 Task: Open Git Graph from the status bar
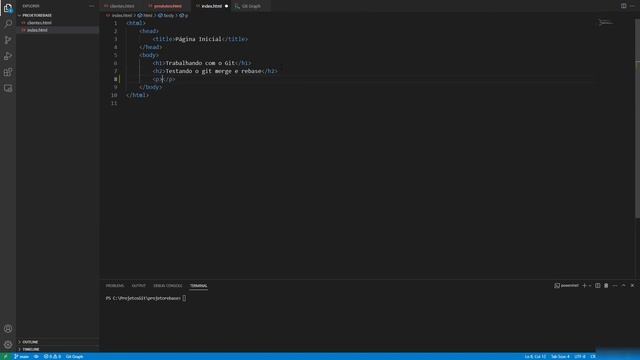click(74, 356)
